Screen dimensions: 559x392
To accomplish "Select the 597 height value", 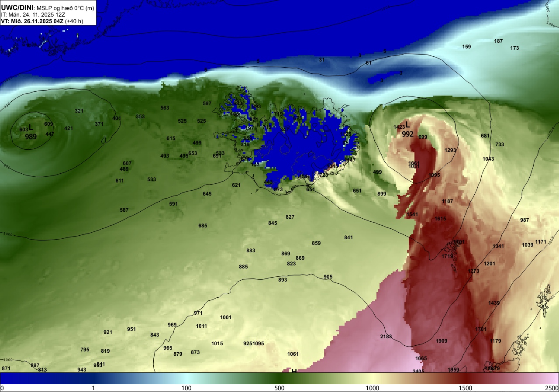I will pos(207,103).
